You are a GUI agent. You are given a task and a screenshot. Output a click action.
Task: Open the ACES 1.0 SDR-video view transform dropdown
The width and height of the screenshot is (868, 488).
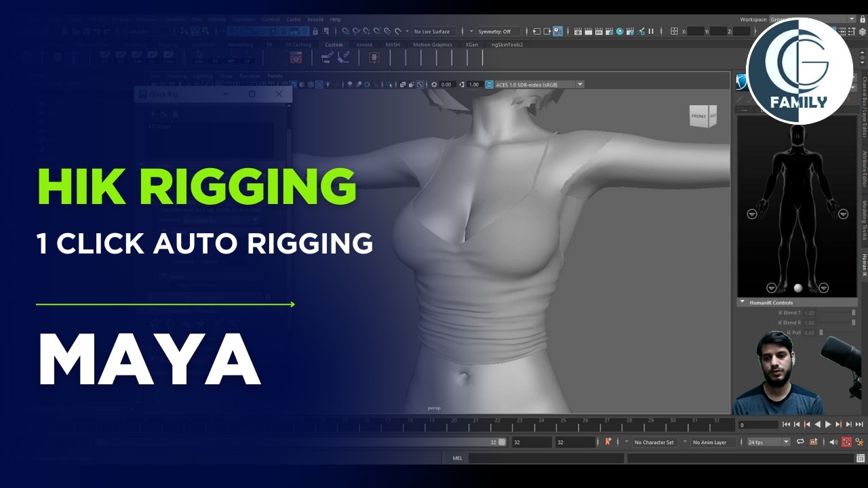tap(538, 84)
